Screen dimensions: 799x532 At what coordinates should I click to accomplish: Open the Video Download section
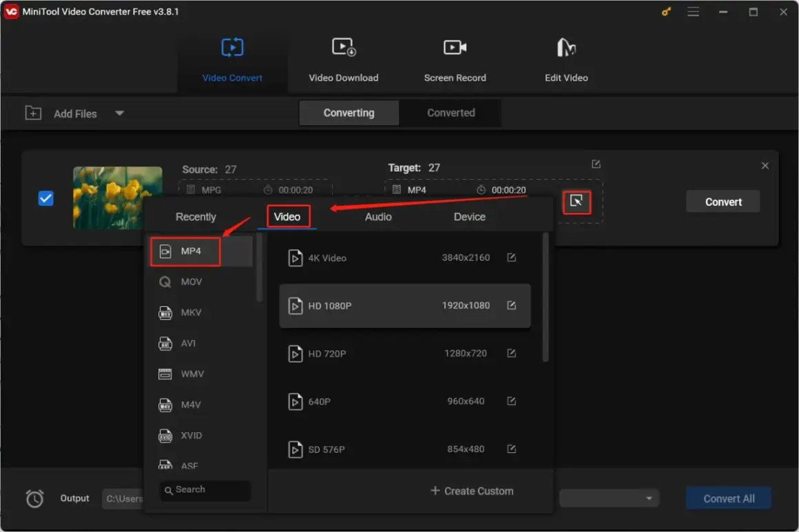pyautogui.click(x=344, y=60)
